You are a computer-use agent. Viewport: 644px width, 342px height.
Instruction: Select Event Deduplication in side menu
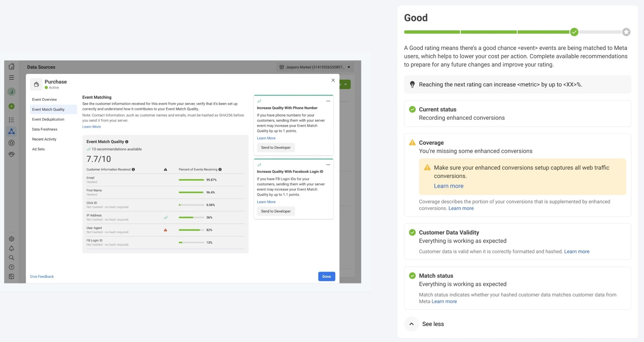tap(48, 119)
